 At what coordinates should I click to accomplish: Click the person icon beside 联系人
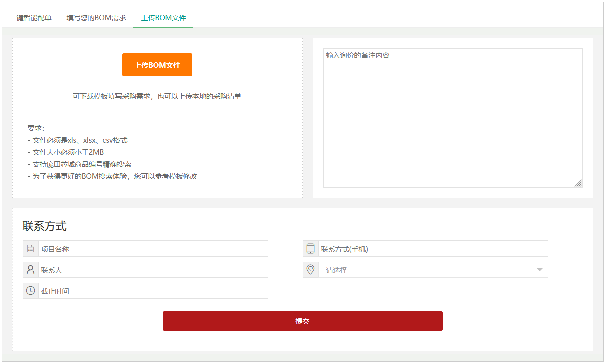[x=31, y=270]
